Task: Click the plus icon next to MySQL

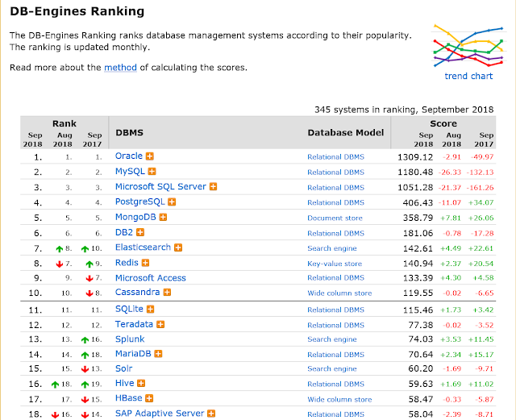Action: coord(152,172)
